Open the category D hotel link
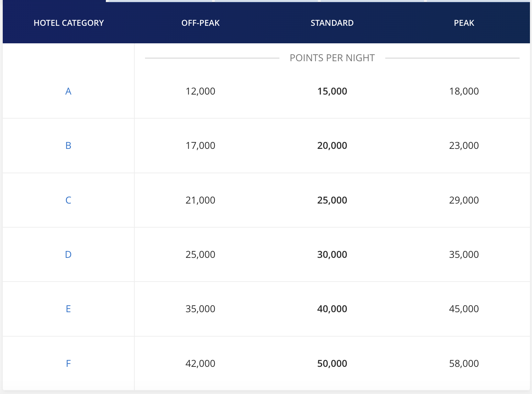Viewport: 532px width, 394px height. (x=68, y=254)
